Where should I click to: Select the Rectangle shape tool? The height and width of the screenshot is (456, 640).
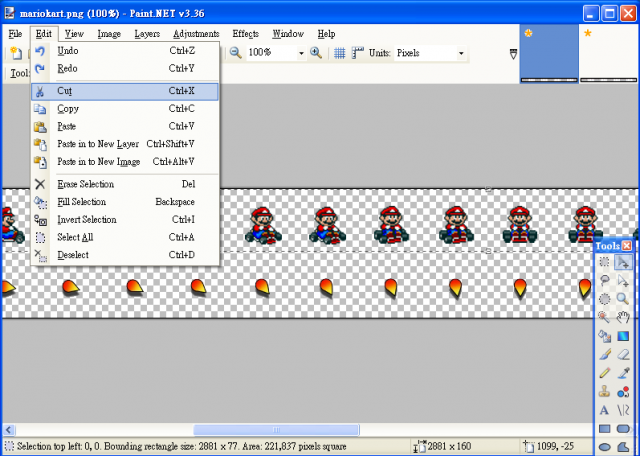click(604, 429)
